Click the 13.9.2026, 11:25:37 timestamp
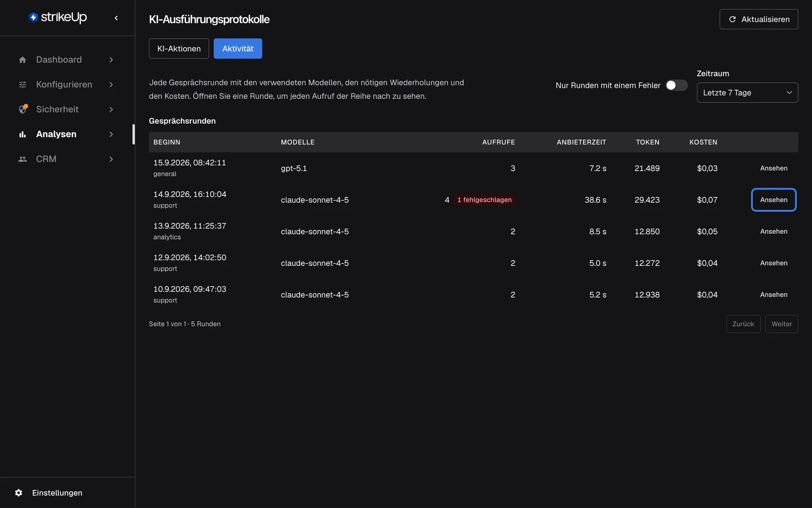The image size is (812, 508). 190,226
